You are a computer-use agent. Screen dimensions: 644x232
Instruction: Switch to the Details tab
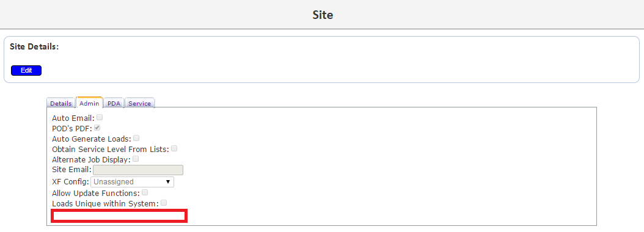click(60, 103)
